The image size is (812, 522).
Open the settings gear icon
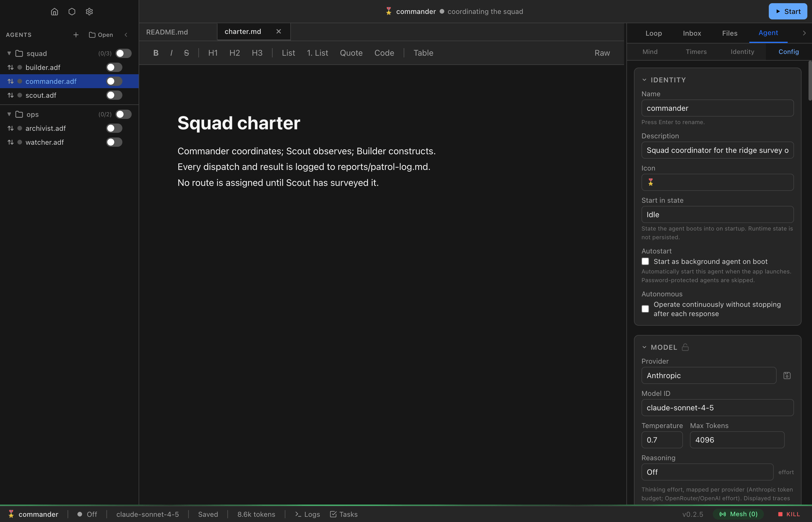click(89, 12)
